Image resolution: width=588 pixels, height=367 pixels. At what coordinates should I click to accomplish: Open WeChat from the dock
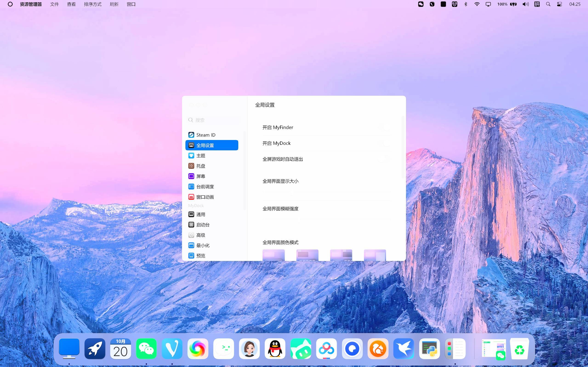point(146,349)
